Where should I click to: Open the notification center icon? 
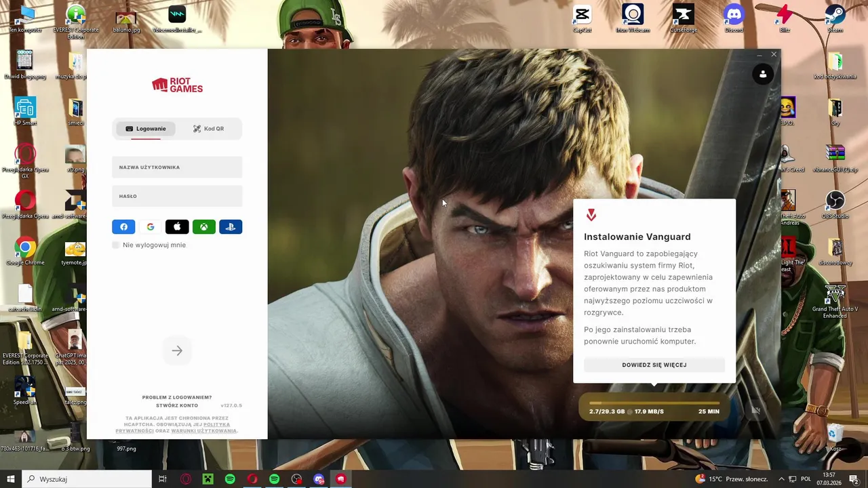(854, 479)
